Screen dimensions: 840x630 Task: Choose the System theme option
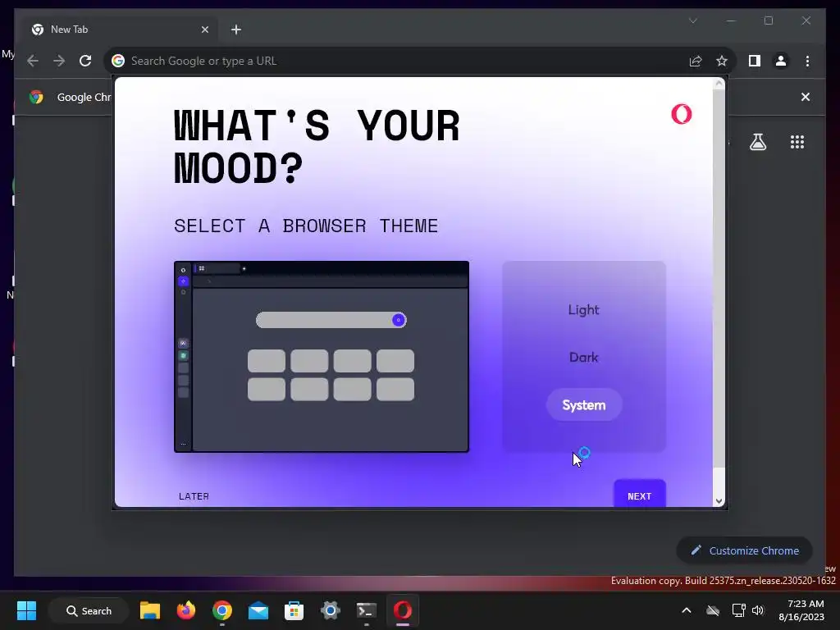pyautogui.click(x=584, y=405)
